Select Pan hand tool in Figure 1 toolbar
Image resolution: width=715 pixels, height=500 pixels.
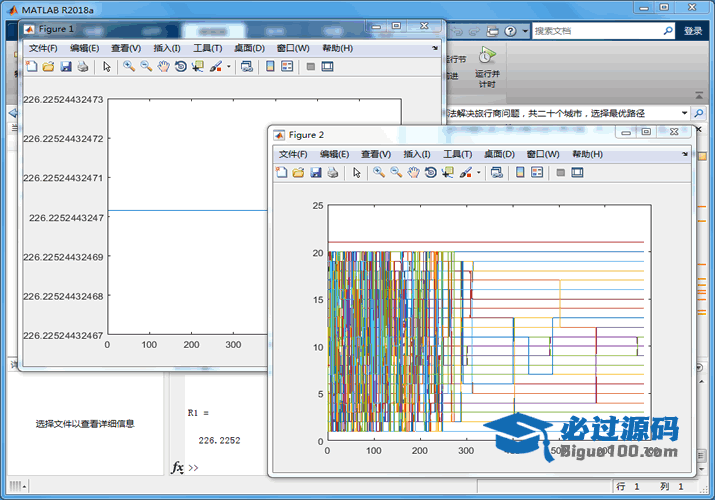point(163,67)
